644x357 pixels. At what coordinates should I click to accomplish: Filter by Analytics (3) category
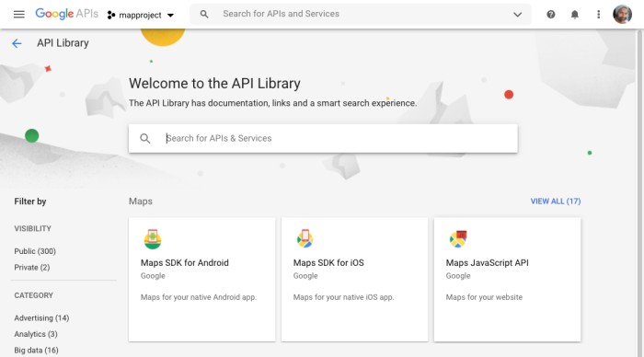pos(36,334)
